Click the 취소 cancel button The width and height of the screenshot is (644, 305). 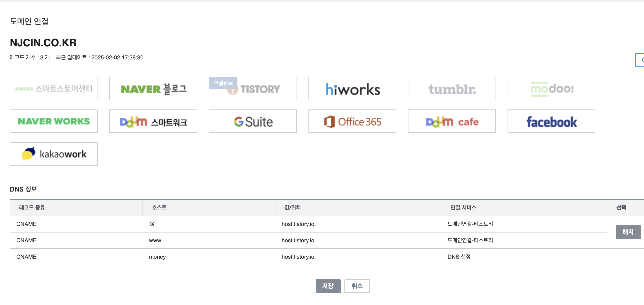coord(357,286)
